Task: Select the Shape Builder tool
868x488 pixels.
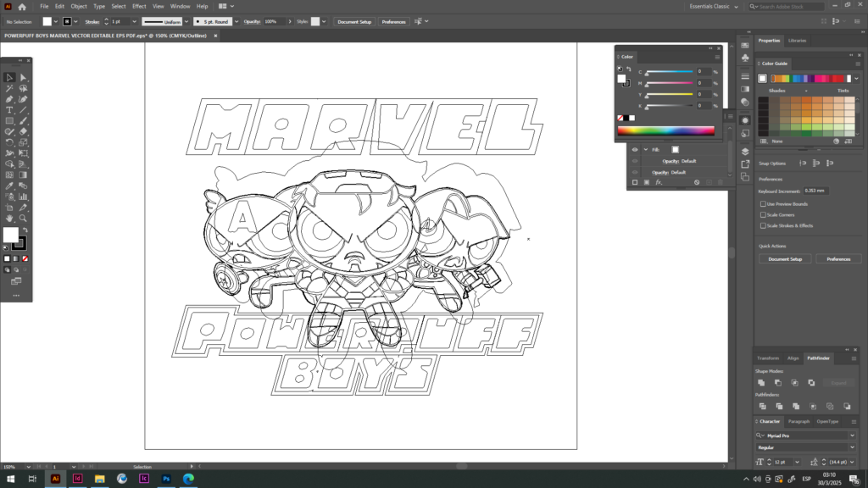Action: [x=9, y=164]
